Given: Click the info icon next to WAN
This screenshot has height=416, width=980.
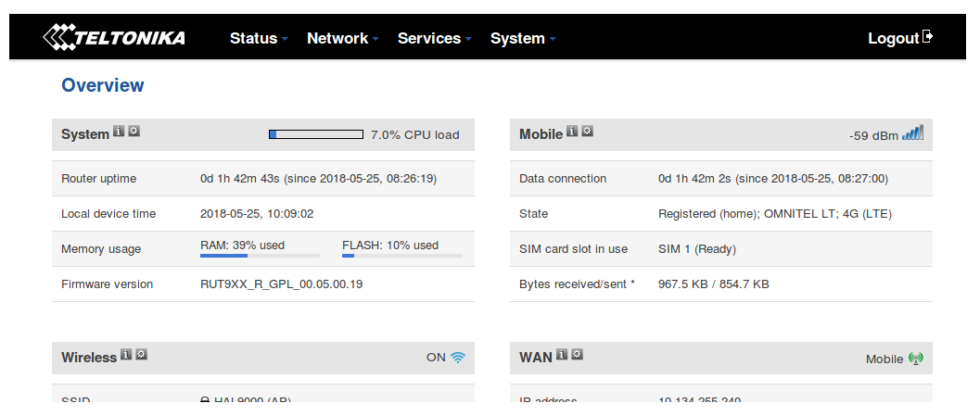Looking at the screenshot, I should pos(562,355).
